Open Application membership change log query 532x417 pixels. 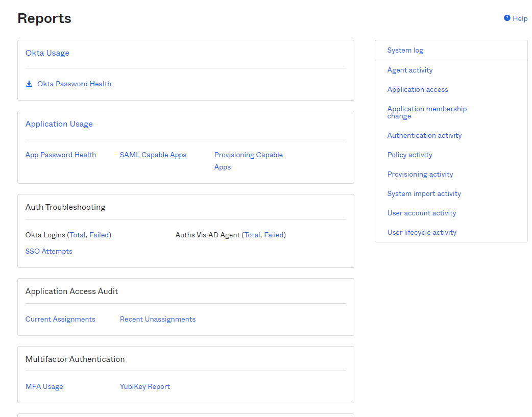pos(427,112)
